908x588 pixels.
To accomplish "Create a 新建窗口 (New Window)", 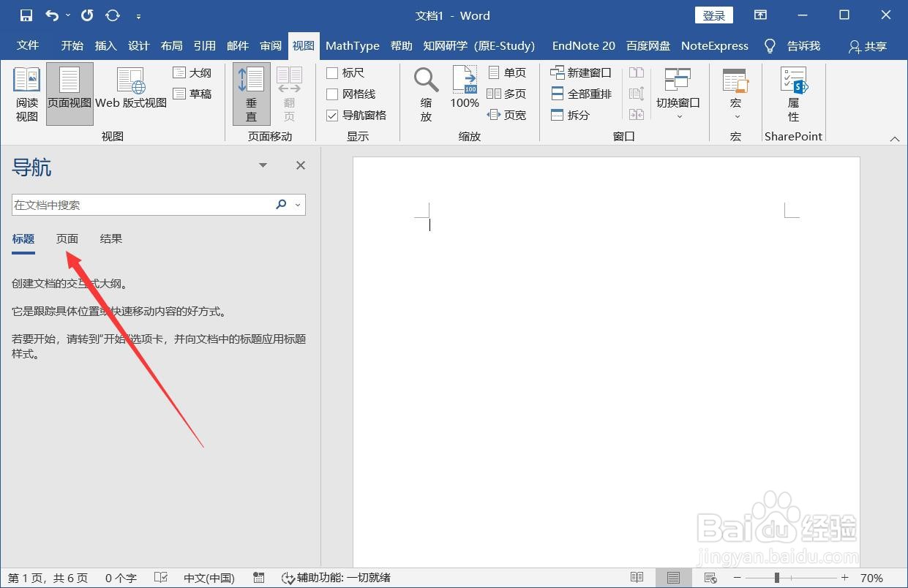I will [x=580, y=72].
